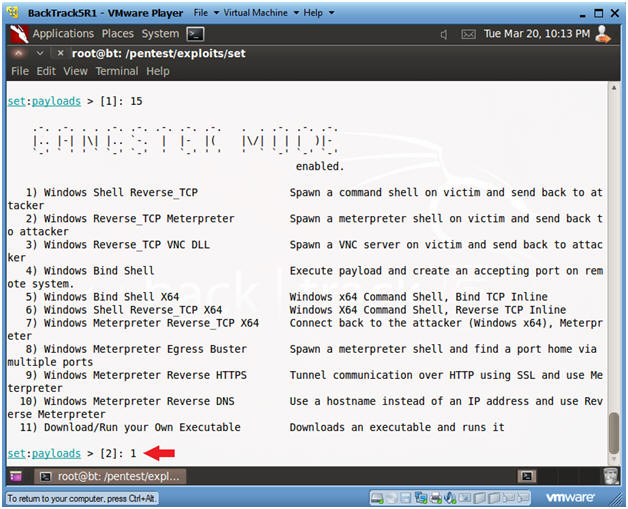
Task: Click 'To return to your computer' status text
Action: (82, 499)
